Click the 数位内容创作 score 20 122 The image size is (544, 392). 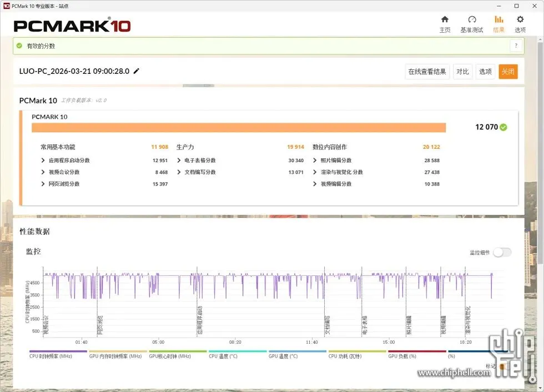[431, 147]
